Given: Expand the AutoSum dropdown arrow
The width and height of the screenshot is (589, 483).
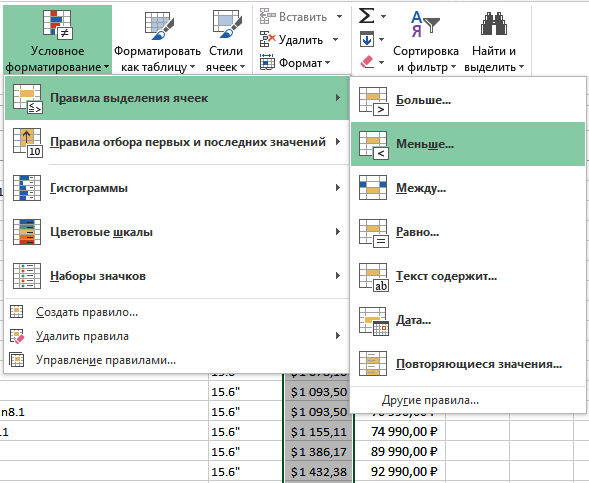Looking at the screenshot, I should tap(383, 16).
